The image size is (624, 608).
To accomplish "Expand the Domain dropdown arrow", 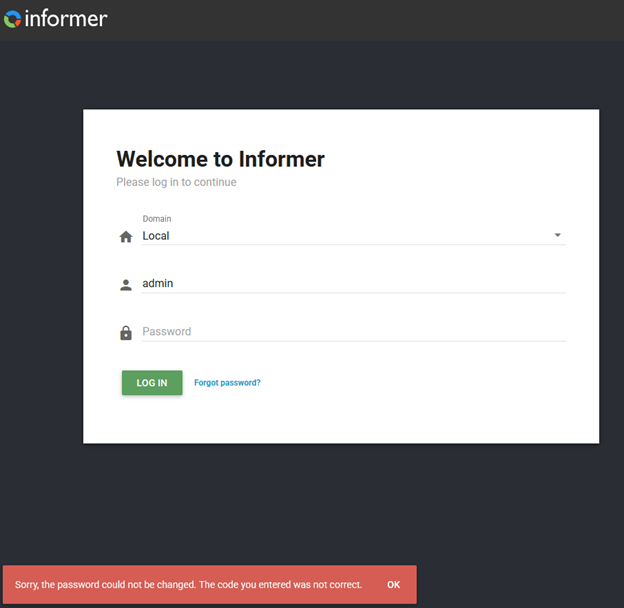I will click(557, 236).
